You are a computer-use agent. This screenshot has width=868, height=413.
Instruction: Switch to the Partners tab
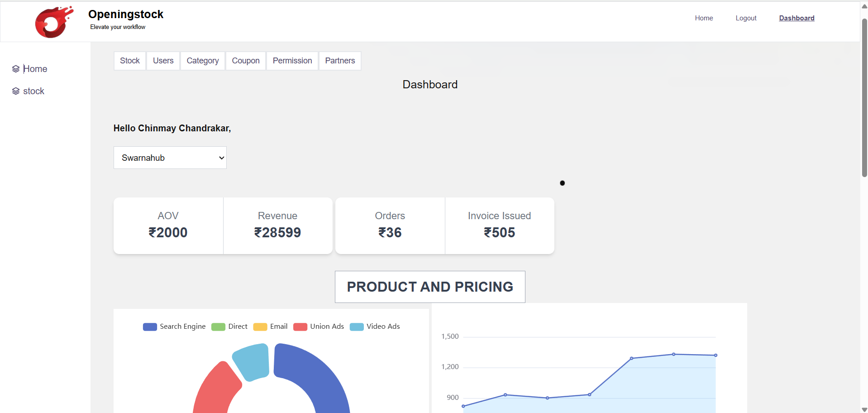340,61
